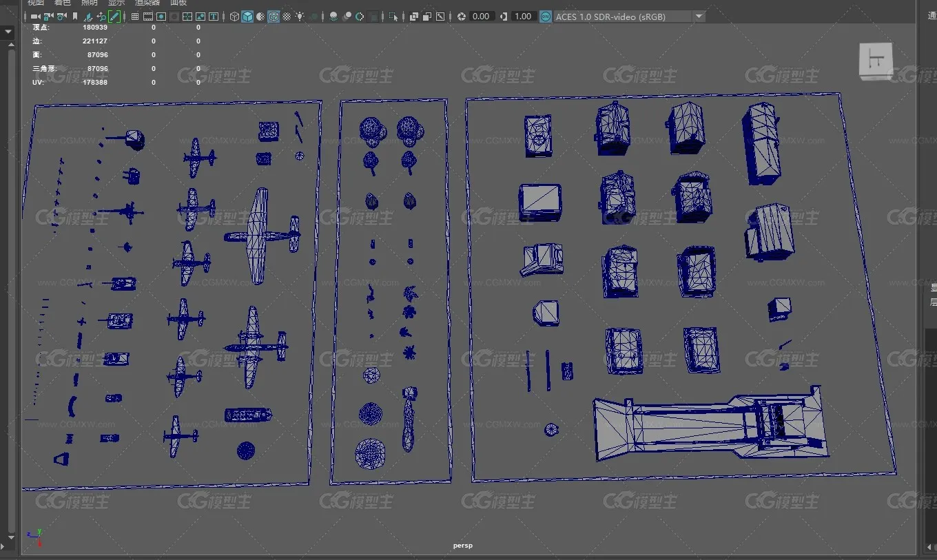Toggle the Field Chart icon
This screenshot has height=560, width=937.
187,17
